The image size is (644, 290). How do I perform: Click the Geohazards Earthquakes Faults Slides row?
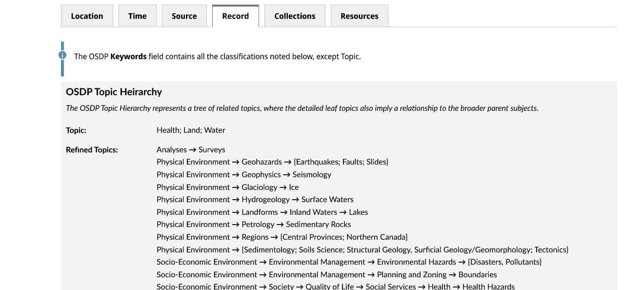272,162
